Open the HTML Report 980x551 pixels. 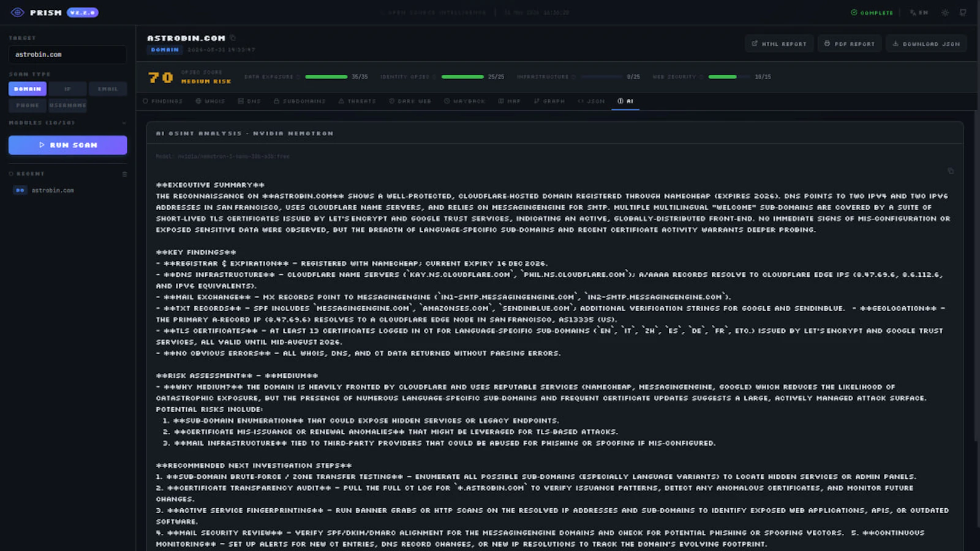[x=779, y=43]
